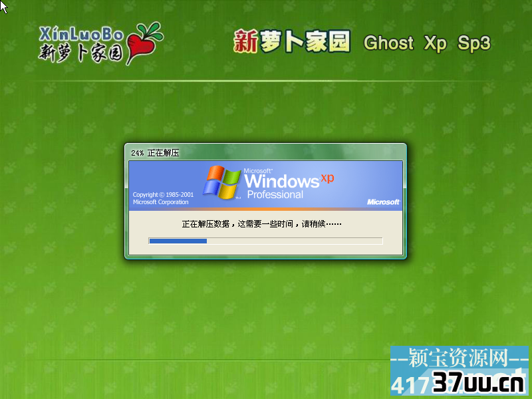Click the red radish logo icon

[x=144, y=43]
